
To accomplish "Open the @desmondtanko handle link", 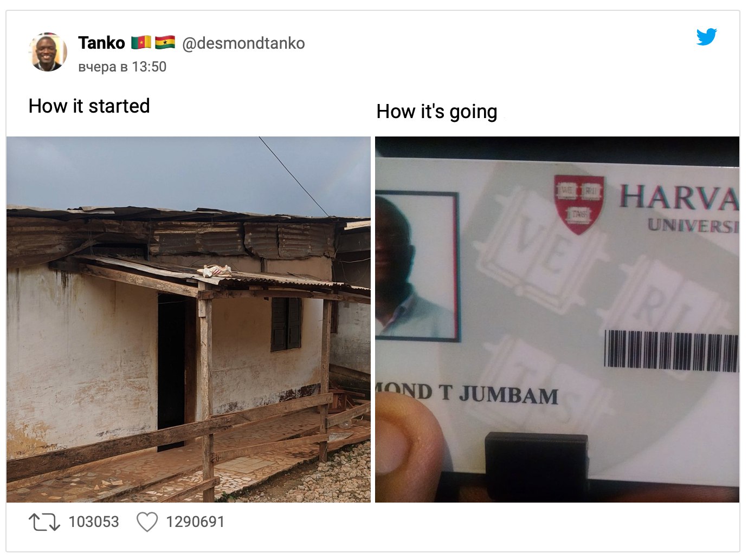I will tap(243, 43).
